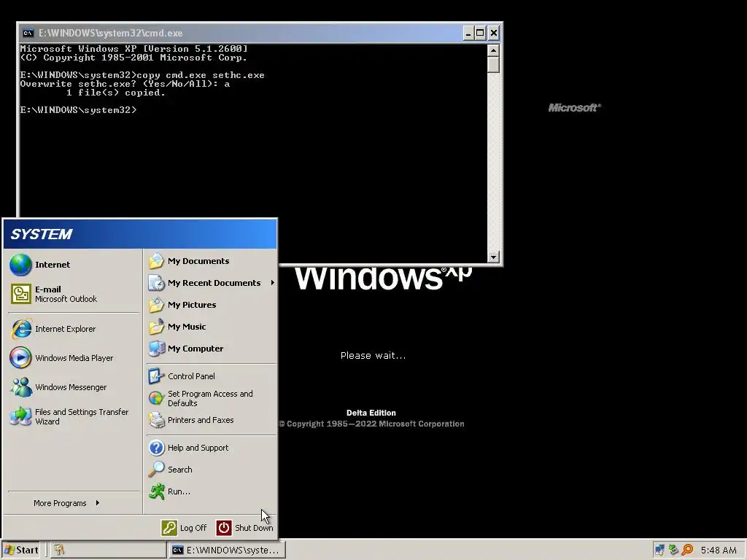Minimize the cmd.exe window
Screen dimensions: 747x560
pos(468,33)
